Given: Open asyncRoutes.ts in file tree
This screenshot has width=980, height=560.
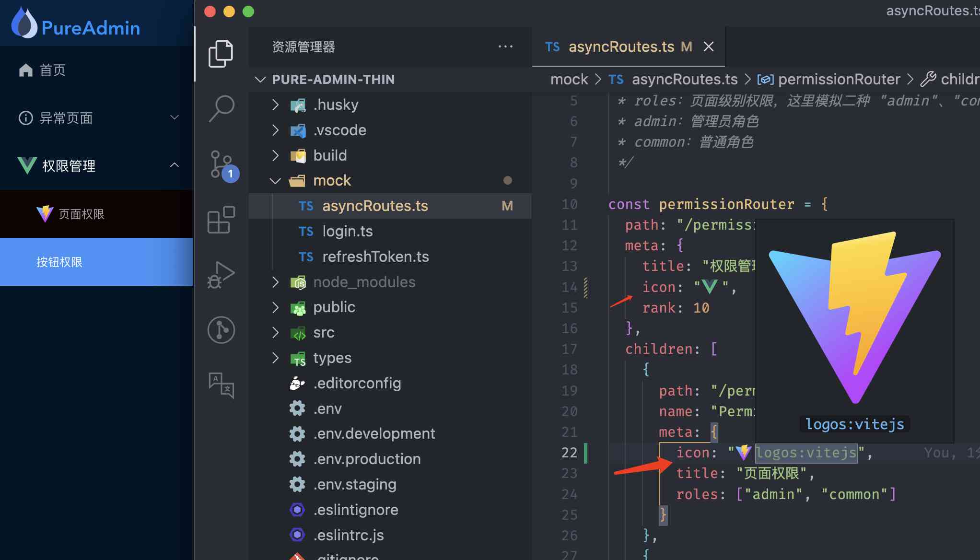Looking at the screenshot, I should tap(390, 206).
